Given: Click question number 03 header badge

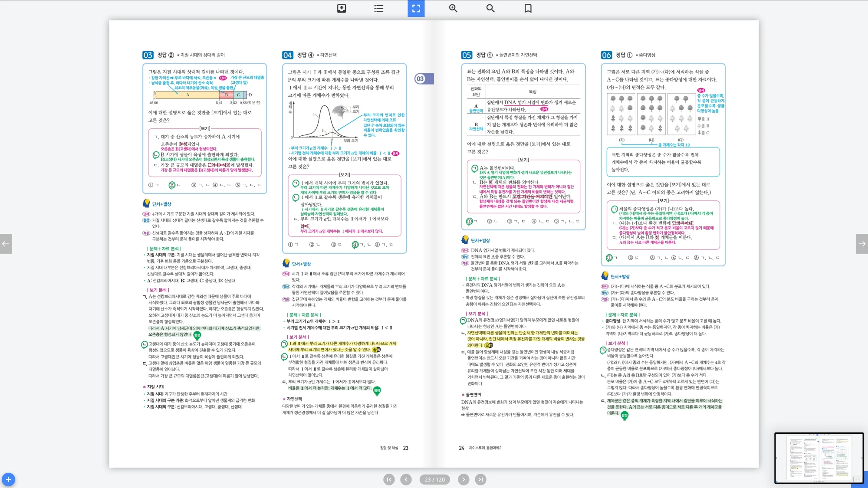Looking at the screenshot, I should point(148,55).
